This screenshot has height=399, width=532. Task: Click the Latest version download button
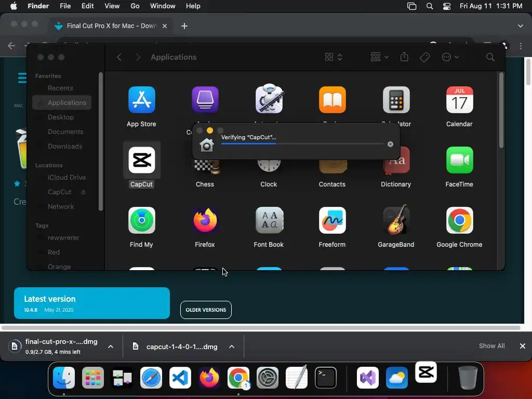(x=91, y=303)
